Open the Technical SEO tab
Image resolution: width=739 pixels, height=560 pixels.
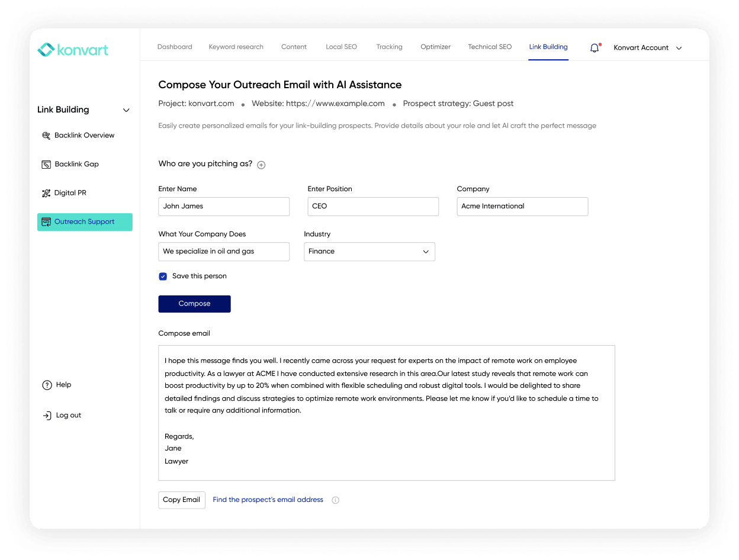490,47
